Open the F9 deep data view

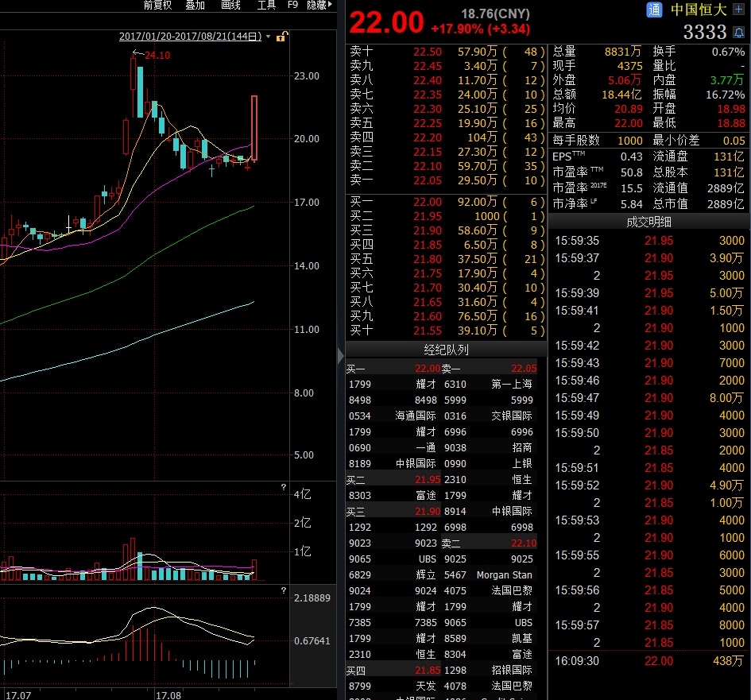[x=292, y=6]
